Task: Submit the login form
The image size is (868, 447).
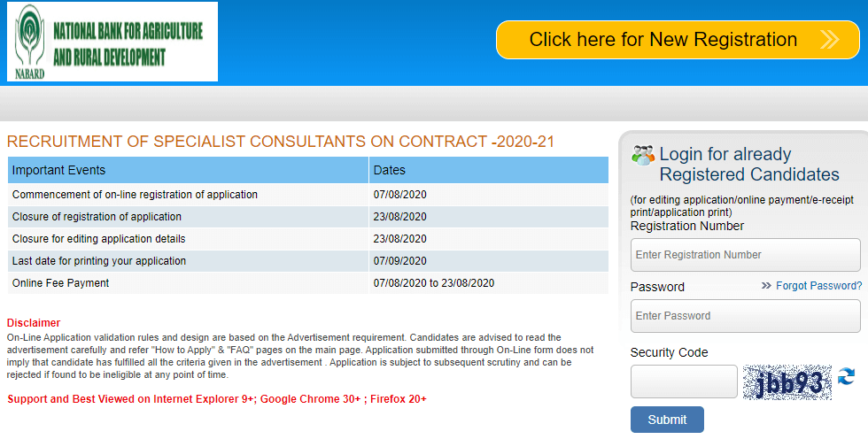Action: click(667, 420)
